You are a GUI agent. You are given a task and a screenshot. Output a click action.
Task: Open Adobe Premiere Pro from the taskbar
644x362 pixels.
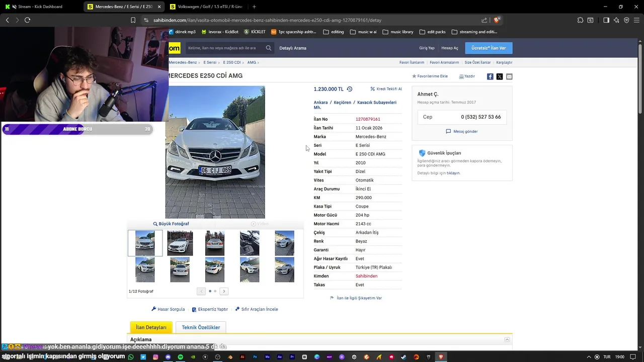click(292, 357)
